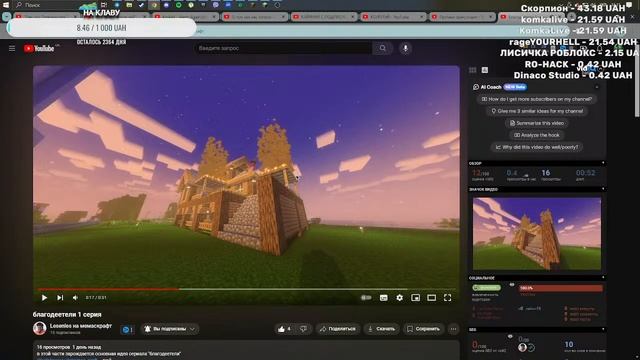
Task: Start voice search with microphone icon
Action: pos(405,48)
